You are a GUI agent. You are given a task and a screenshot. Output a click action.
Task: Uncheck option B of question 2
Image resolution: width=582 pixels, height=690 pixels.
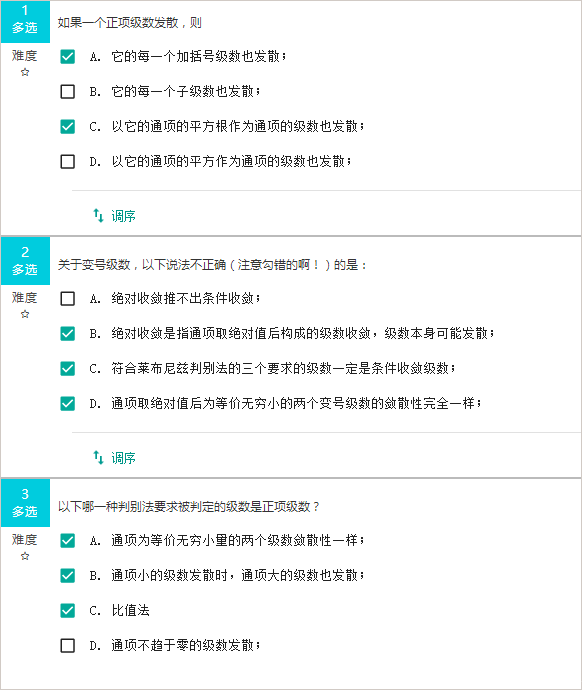point(68,334)
